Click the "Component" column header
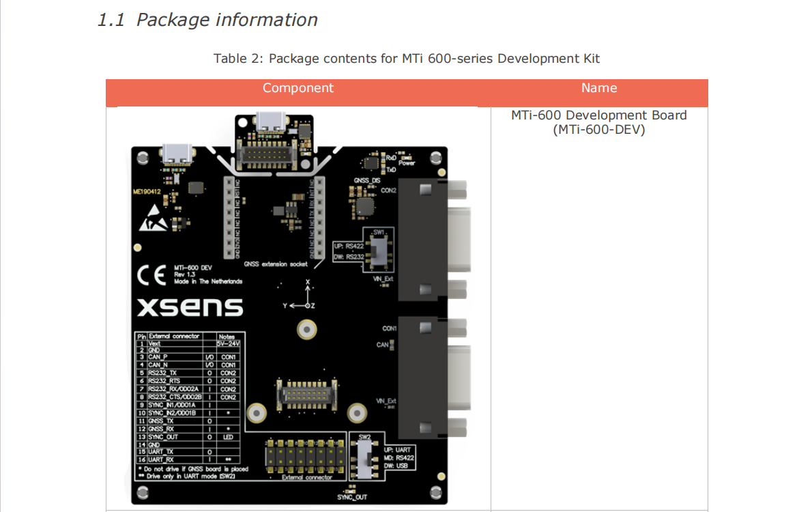 [298, 88]
